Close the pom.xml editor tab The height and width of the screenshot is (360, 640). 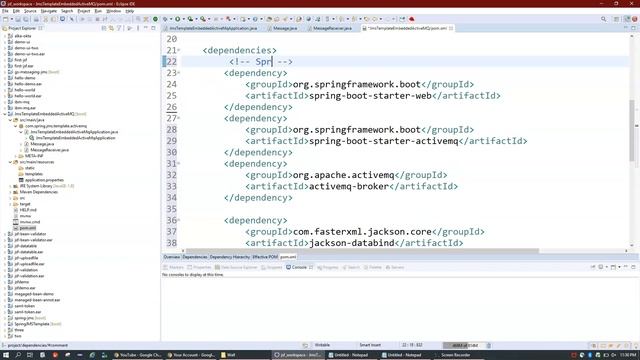coord(451,28)
